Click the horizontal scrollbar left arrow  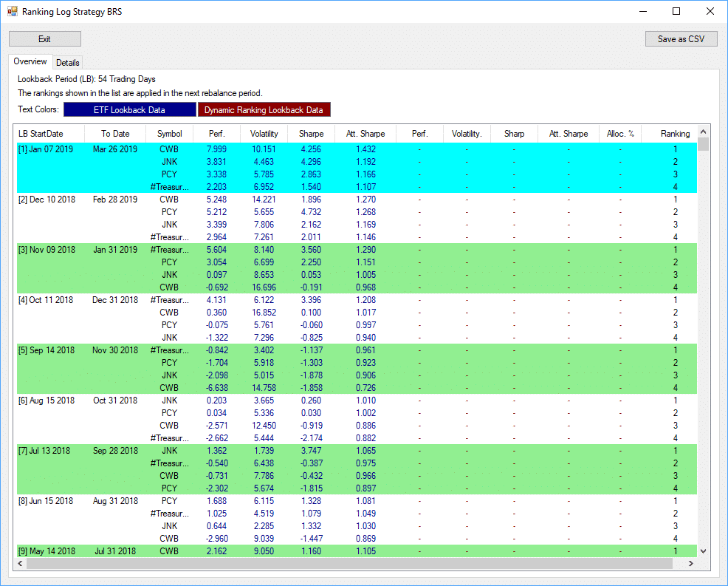pos(19,564)
